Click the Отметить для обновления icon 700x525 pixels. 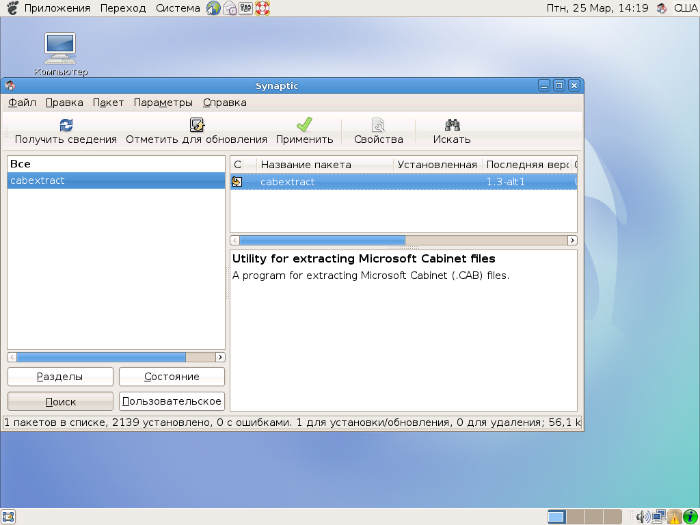(196, 125)
